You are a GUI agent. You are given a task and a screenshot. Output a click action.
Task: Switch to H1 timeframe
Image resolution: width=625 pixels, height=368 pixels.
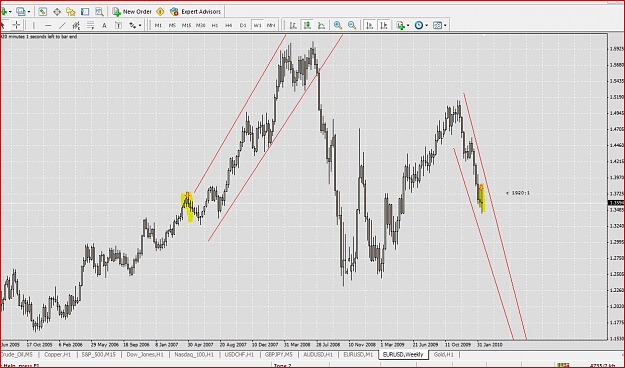coord(215,26)
